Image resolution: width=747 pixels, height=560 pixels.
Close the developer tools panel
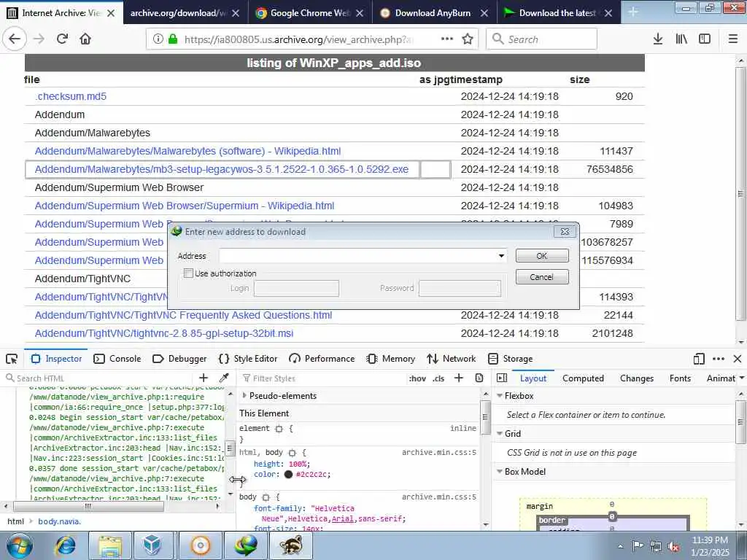pos(738,359)
